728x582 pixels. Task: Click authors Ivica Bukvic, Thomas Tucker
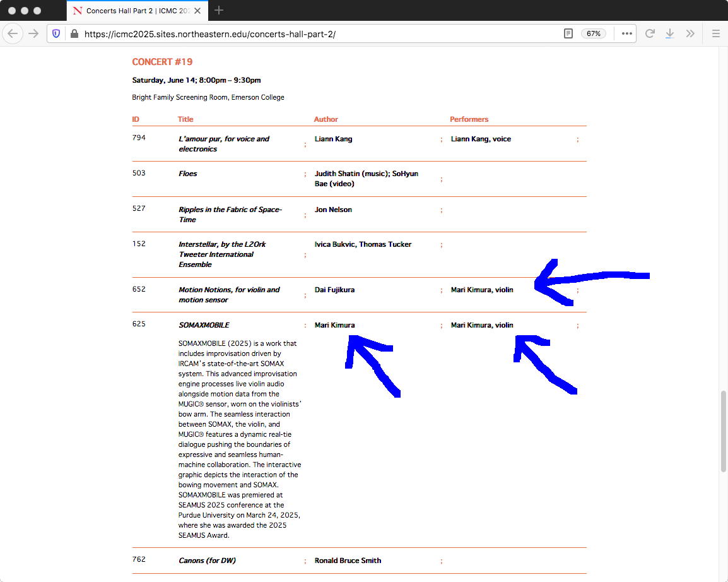(x=363, y=244)
